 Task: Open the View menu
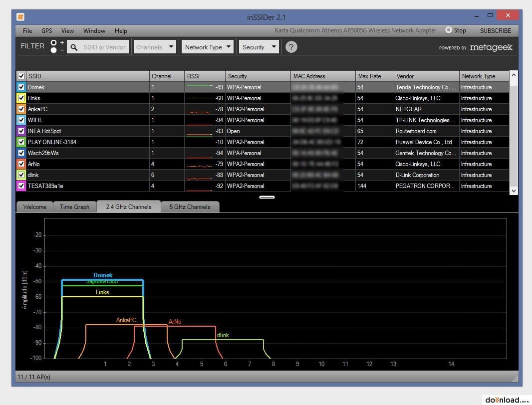click(x=67, y=30)
